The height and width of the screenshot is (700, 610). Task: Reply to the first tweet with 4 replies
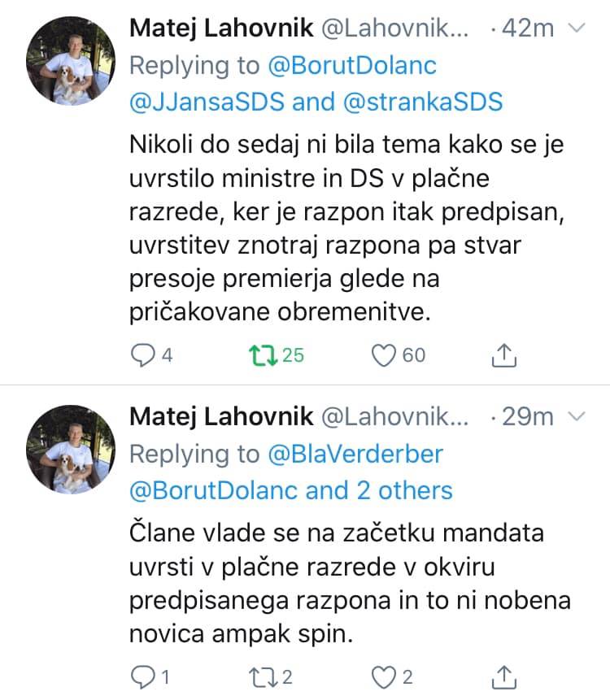[143, 354]
